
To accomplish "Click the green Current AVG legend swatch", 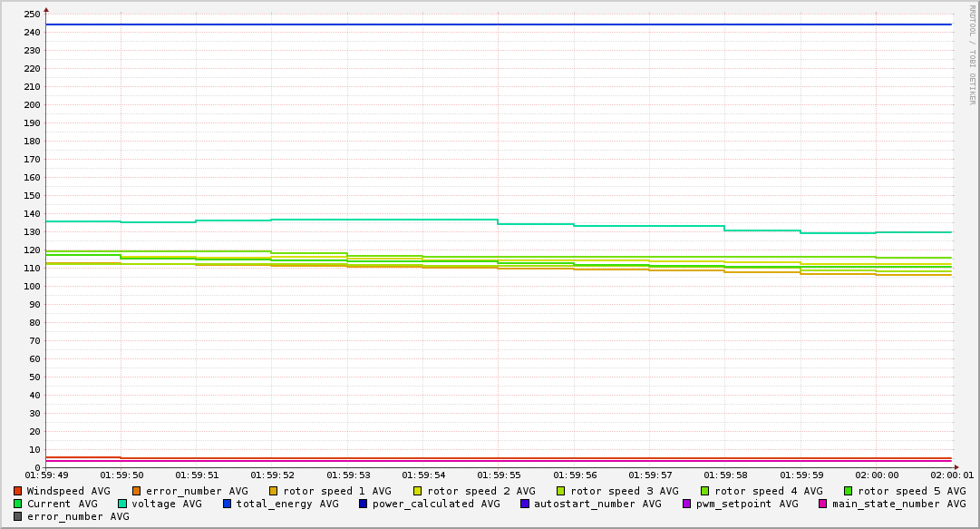I will pyautogui.click(x=18, y=504).
